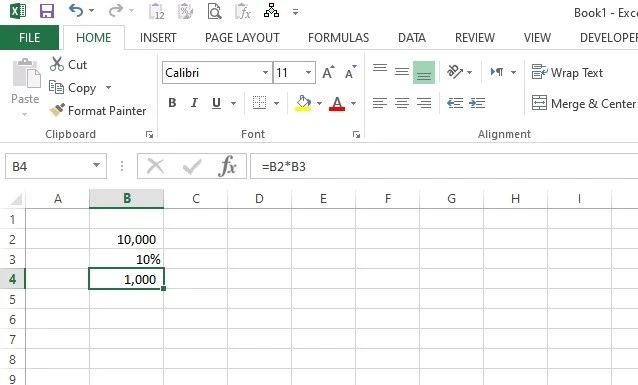The image size is (638, 385).
Task: Select column E header
Action: [323, 199]
